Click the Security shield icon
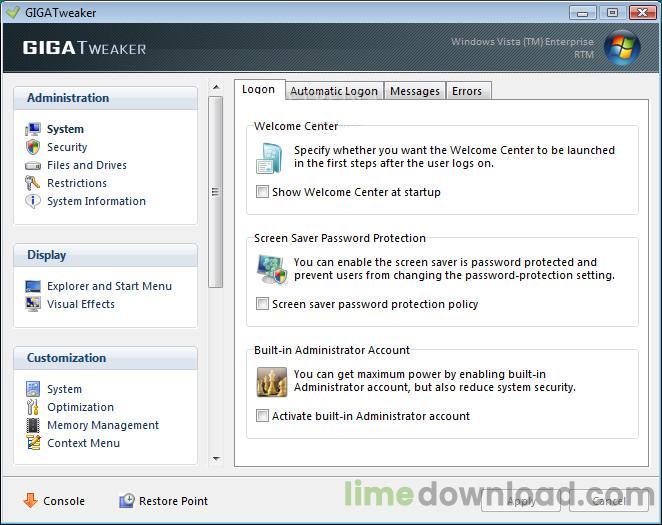 click(x=33, y=147)
